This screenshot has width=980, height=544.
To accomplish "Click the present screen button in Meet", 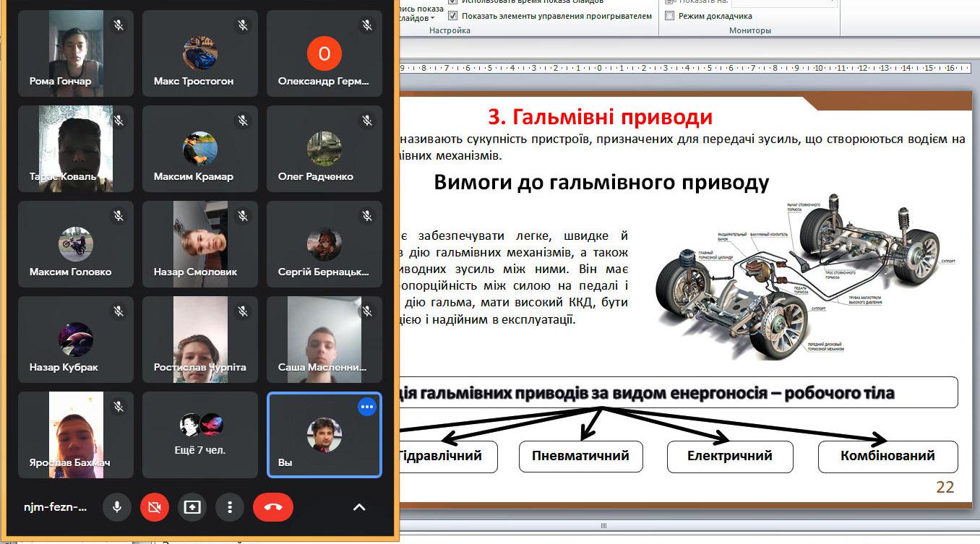I will coord(192,507).
